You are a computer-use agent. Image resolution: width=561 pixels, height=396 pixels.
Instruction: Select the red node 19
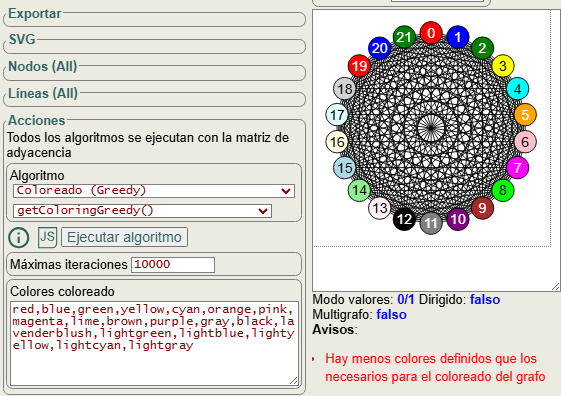click(x=360, y=66)
